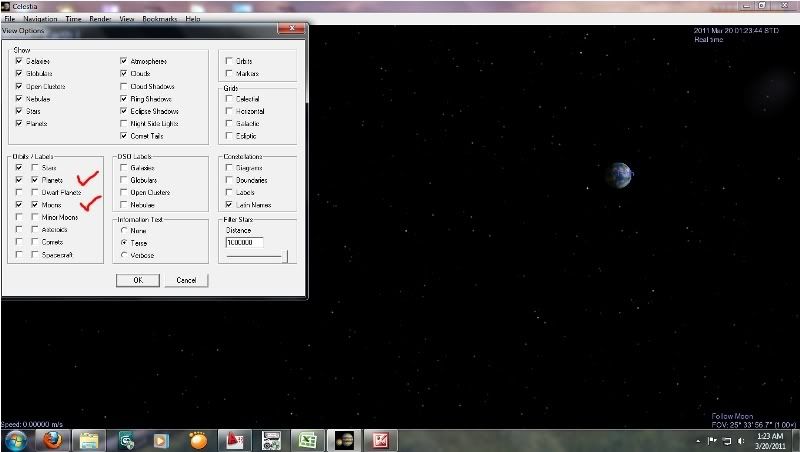Open the Windows Start menu
This screenshot has height=452, width=800.
point(15,440)
